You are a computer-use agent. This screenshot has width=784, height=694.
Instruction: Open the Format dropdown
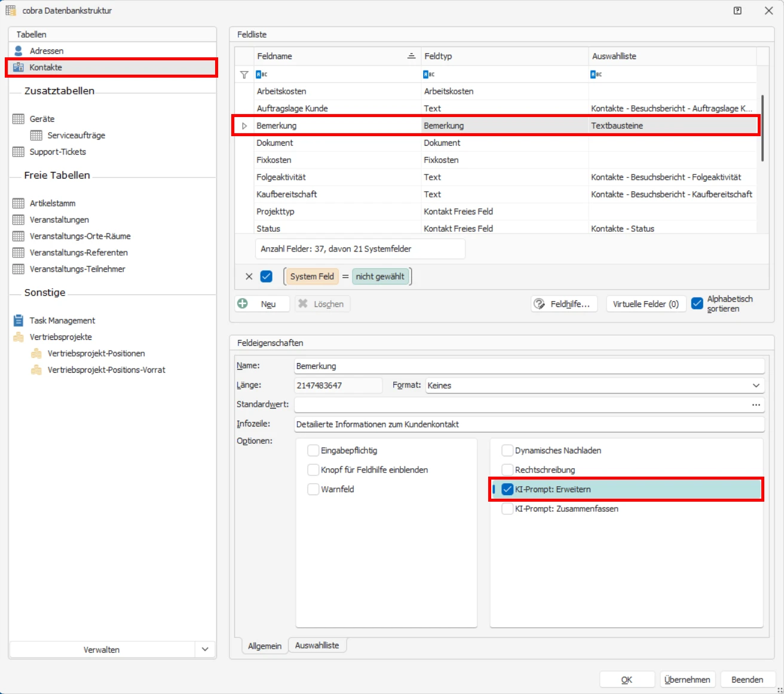pyautogui.click(x=756, y=385)
